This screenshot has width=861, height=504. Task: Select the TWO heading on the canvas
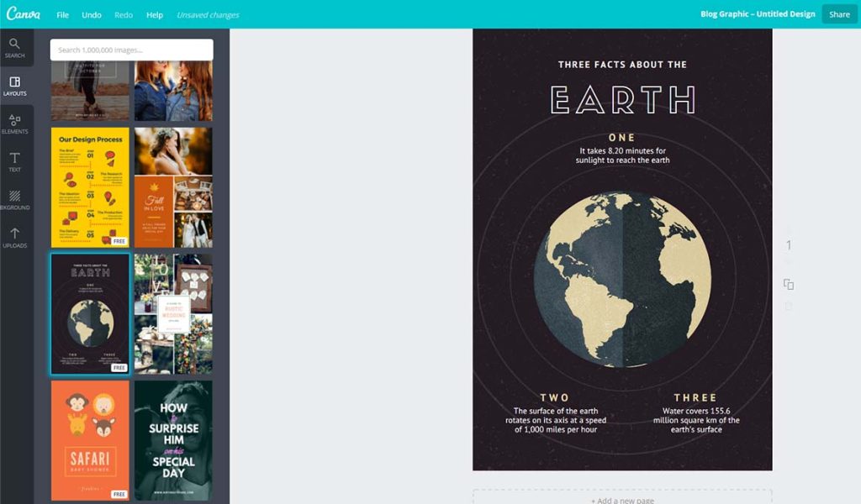pyautogui.click(x=555, y=397)
